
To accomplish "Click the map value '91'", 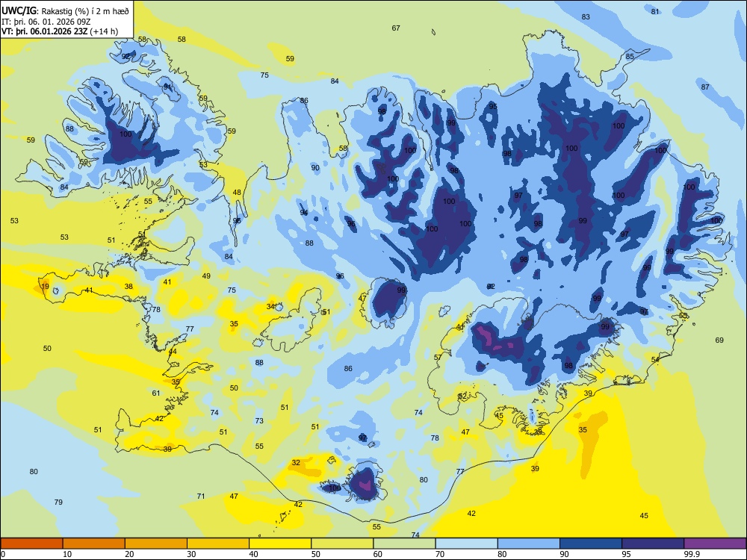I will tap(167, 87).
